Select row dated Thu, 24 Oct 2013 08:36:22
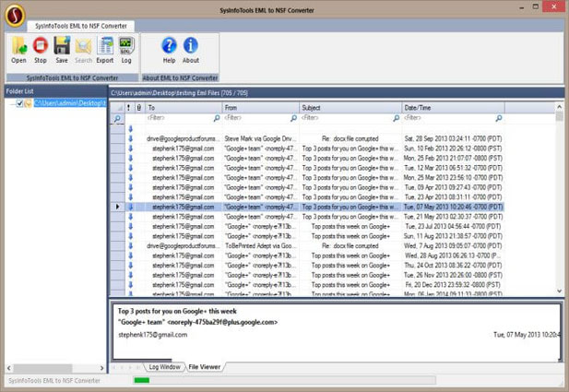 [x=307, y=266]
